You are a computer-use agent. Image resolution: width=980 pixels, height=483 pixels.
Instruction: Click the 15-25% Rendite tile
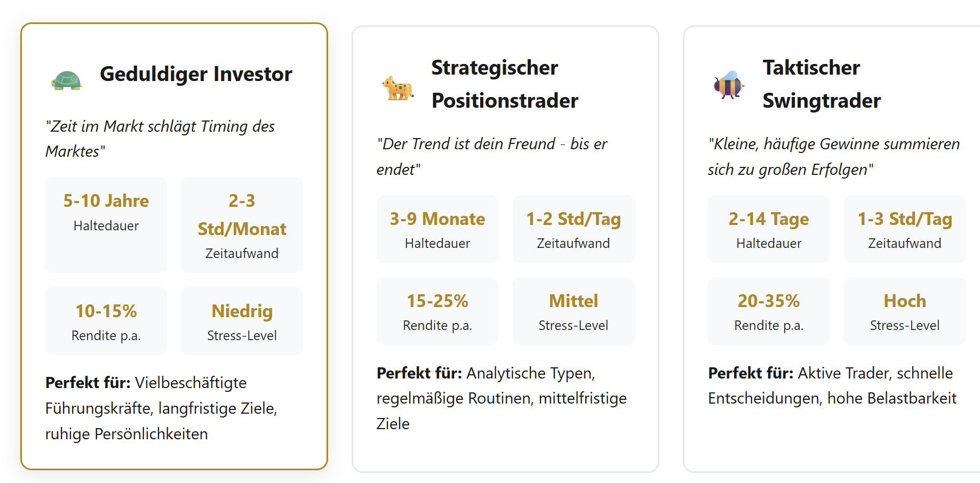click(x=437, y=311)
